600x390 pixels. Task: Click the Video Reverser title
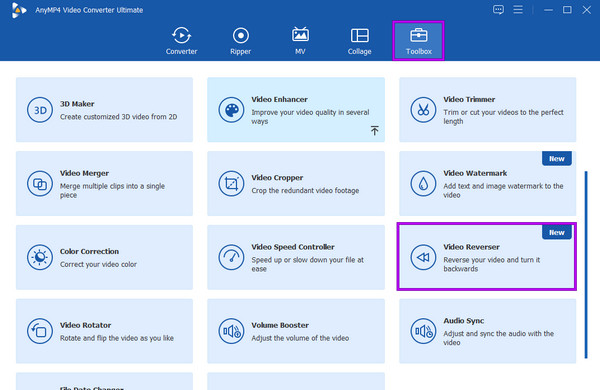click(x=471, y=247)
